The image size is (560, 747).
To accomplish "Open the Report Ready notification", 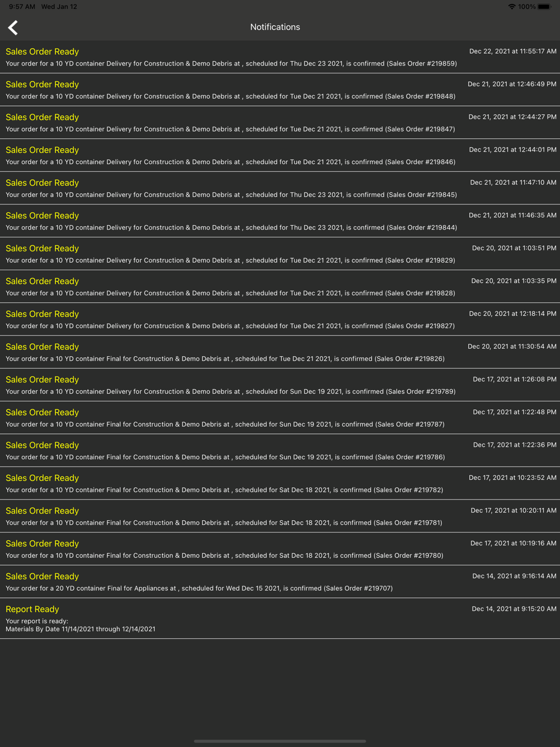I will (280, 618).
